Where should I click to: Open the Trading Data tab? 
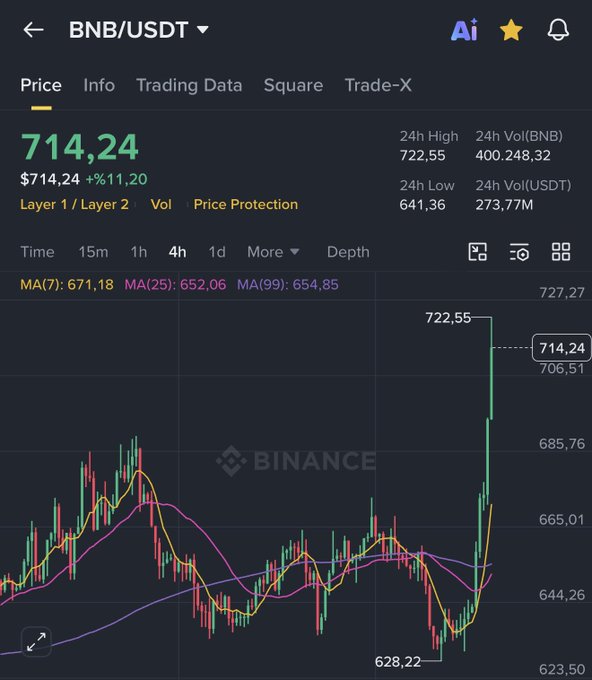tap(189, 85)
